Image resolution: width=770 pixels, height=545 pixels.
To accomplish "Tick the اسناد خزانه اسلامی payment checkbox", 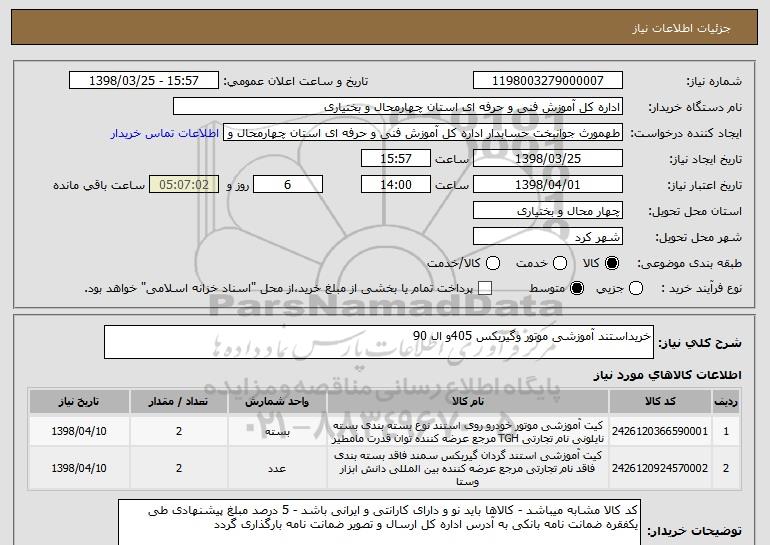I will click(485, 288).
